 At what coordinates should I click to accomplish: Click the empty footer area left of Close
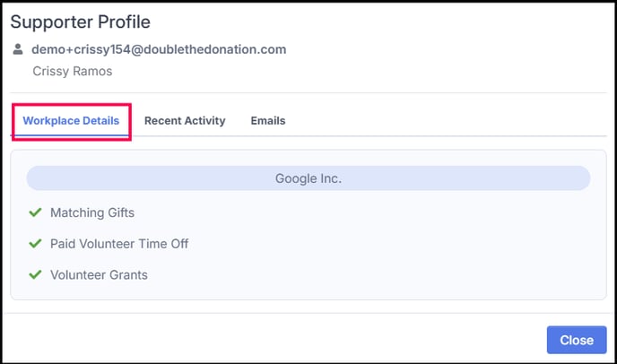click(x=269, y=340)
